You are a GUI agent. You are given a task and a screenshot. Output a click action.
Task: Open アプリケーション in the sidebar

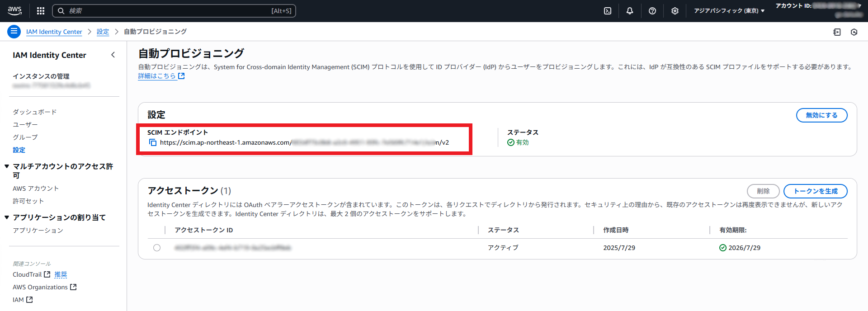38,230
